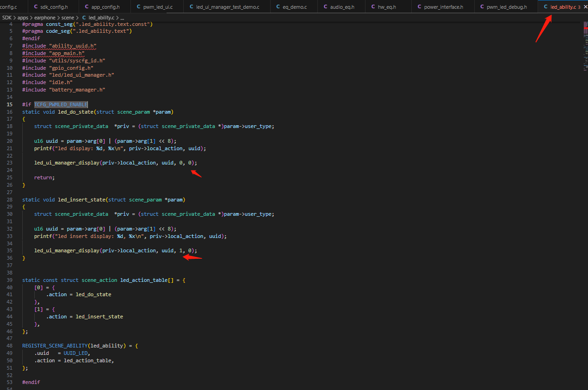Click printf "led insert display" statement
Viewport: 588px width, 390px height.
(130, 236)
